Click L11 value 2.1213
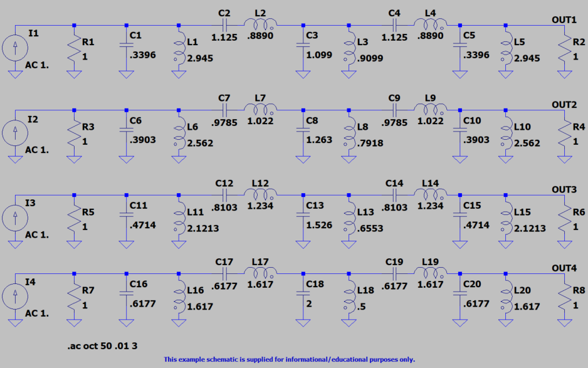The width and height of the screenshot is (588, 368). [x=203, y=228]
